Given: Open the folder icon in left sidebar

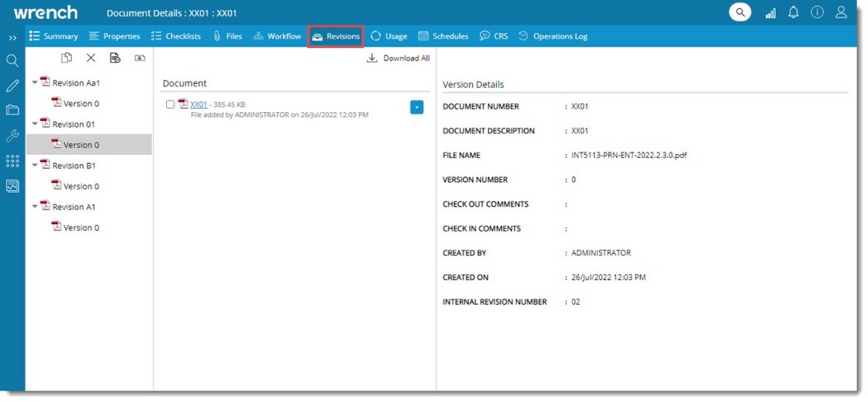Looking at the screenshot, I should [x=12, y=110].
